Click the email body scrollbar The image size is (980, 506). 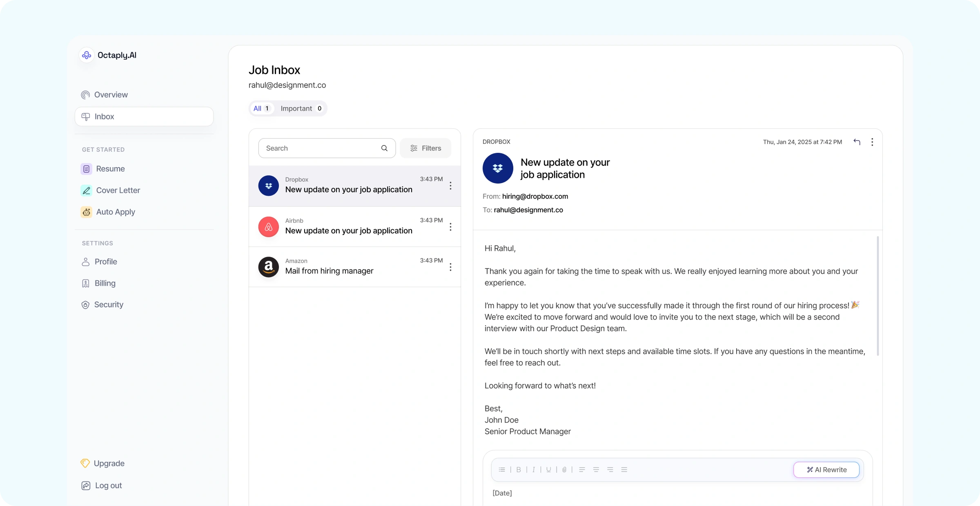point(878,295)
